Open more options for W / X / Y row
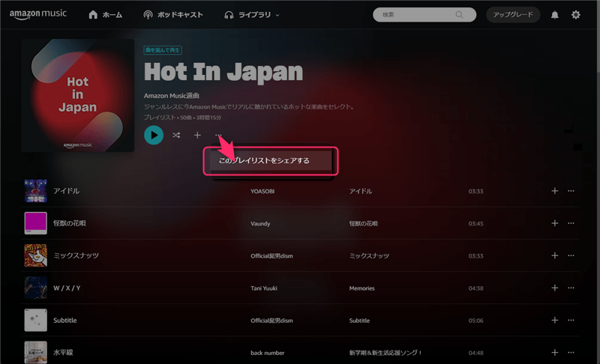The width and height of the screenshot is (600, 364). (571, 288)
